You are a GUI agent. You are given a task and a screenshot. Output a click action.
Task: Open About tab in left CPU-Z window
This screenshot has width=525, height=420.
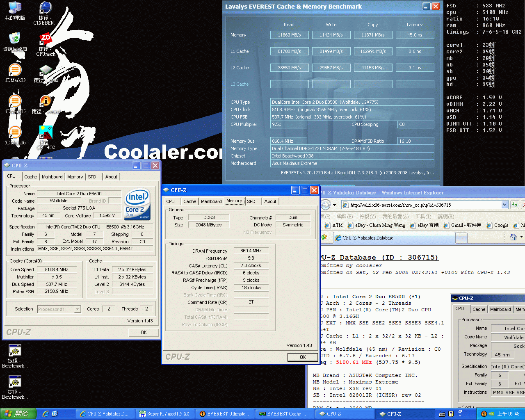(x=111, y=177)
